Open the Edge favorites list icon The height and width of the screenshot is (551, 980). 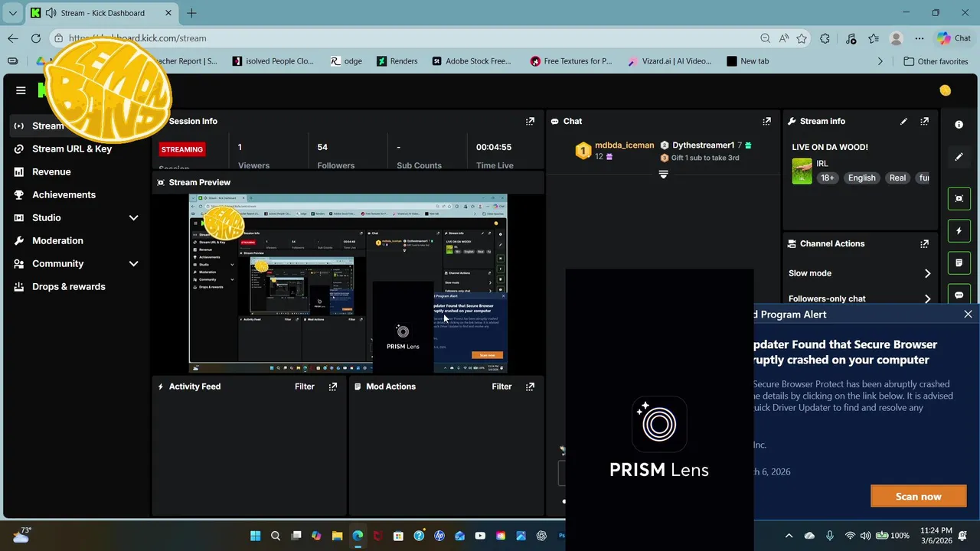pos(874,38)
